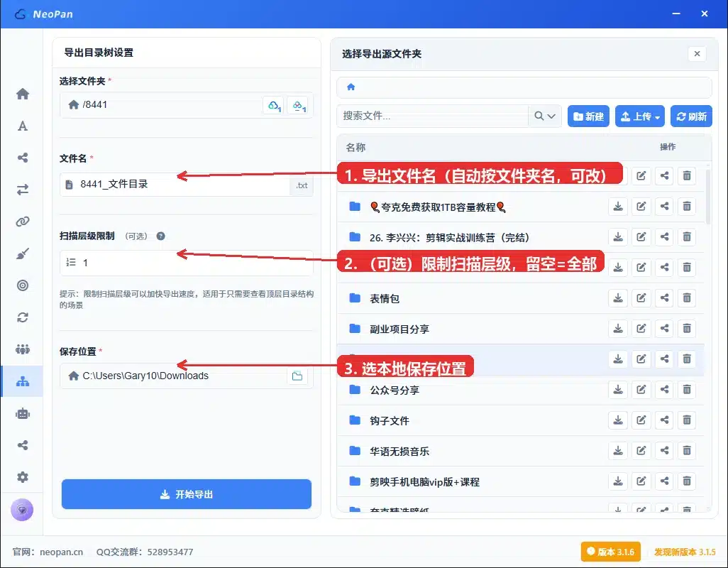Image resolution: width=728 pixels, height=568 pixels.
Task: Click the 版本 3.1.6 version button
Action: pyautogui.click(x=610, y=552)
